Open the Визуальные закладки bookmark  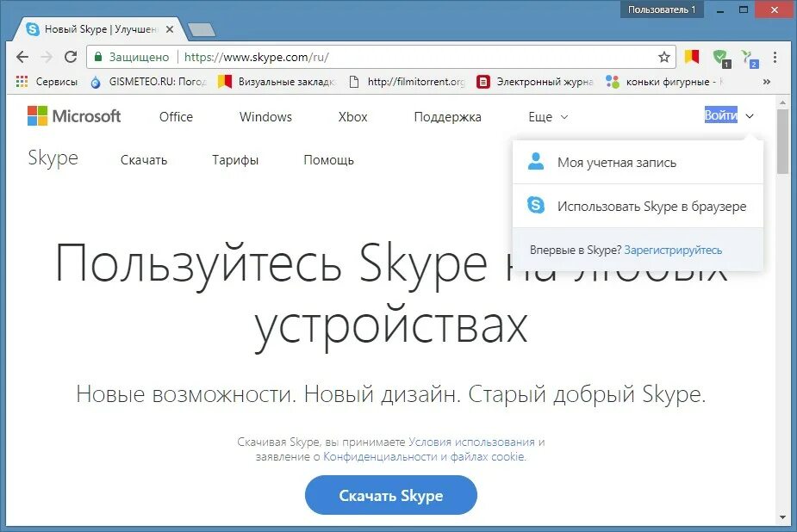click(277, 81)
